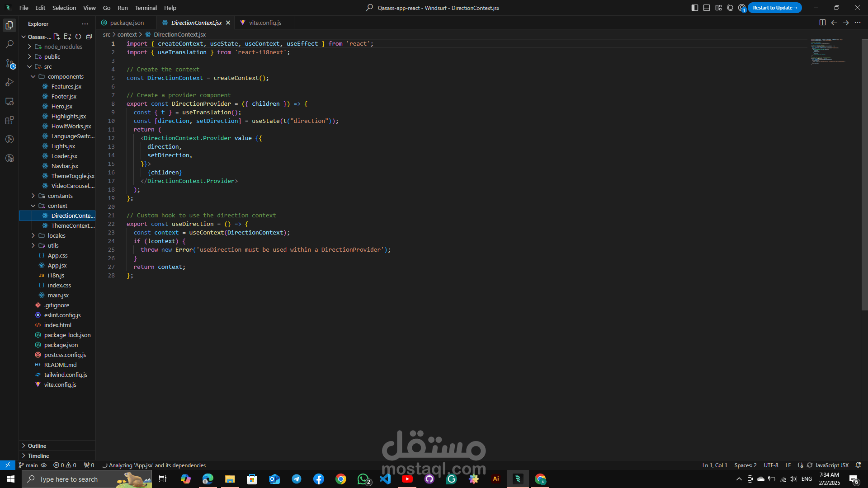The height and width of the screenshot is (488, 868).
Task: Open the Terminal menu
Action: 146,8
